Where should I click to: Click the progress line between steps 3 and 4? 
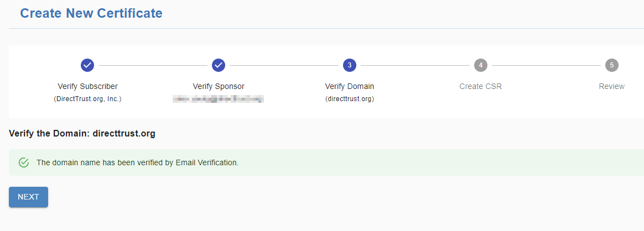tap(415, 65)
